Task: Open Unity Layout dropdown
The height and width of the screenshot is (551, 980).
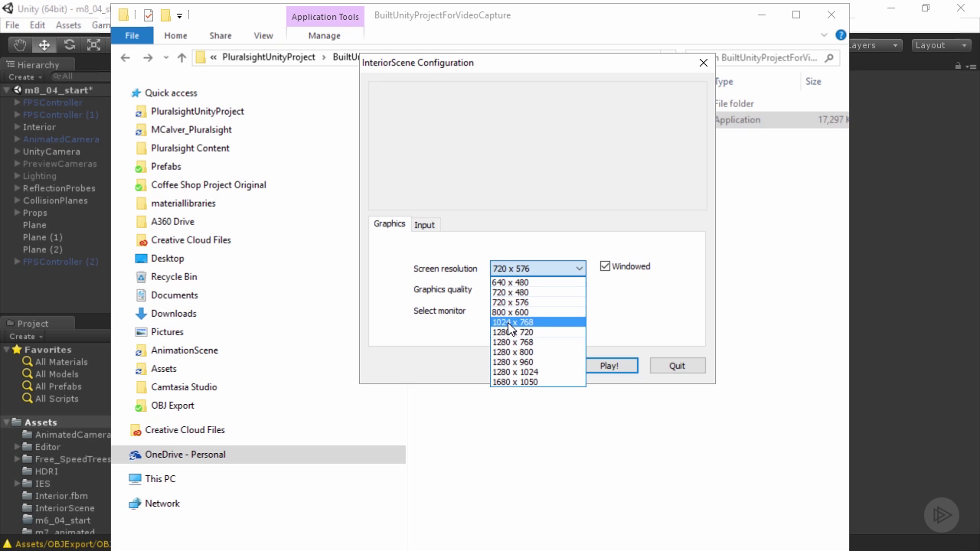Action: pyautogui.click(x=942, y=45)
